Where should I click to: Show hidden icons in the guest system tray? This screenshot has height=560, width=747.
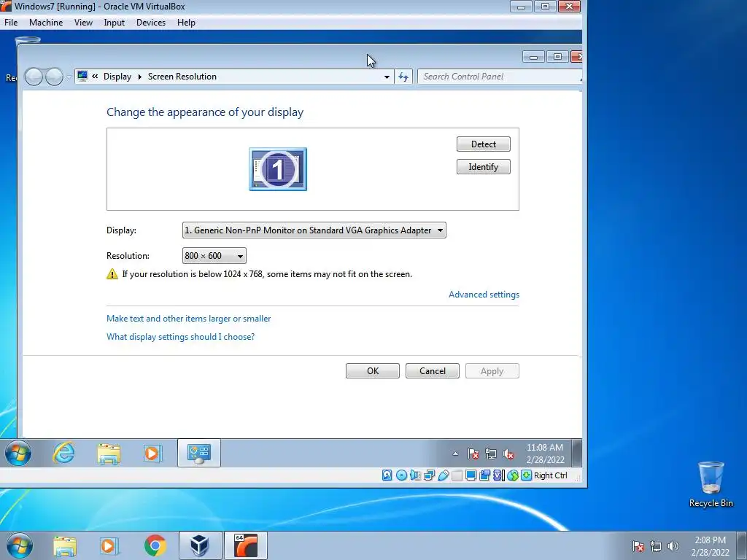pos(455,454)
